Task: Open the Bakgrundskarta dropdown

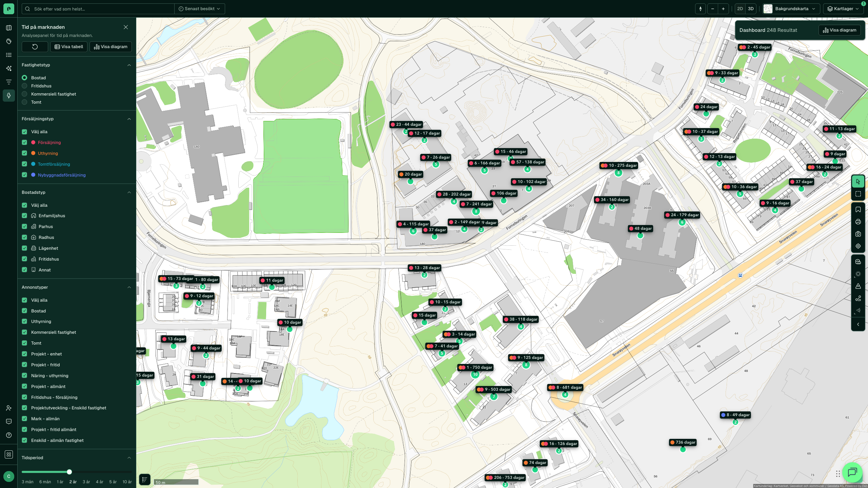Action: tap(791, 9)
